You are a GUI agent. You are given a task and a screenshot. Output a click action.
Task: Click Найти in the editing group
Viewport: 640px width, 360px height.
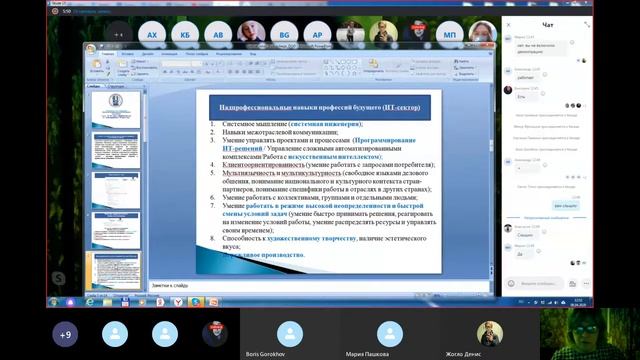[462, 61]
